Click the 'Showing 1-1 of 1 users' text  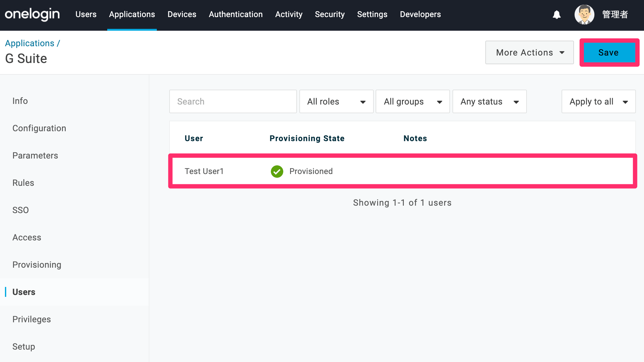(x=402, y=203)
